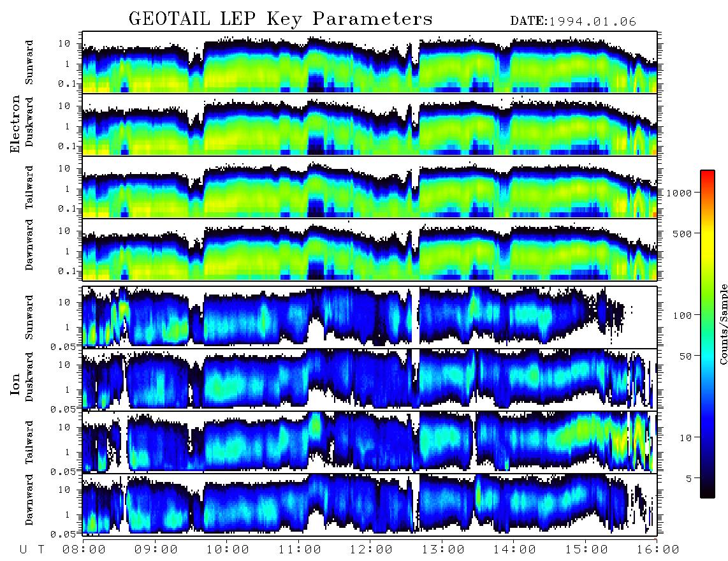
Task: Click the rainbow Counts/Sample color bar
Action: [708, 335]
